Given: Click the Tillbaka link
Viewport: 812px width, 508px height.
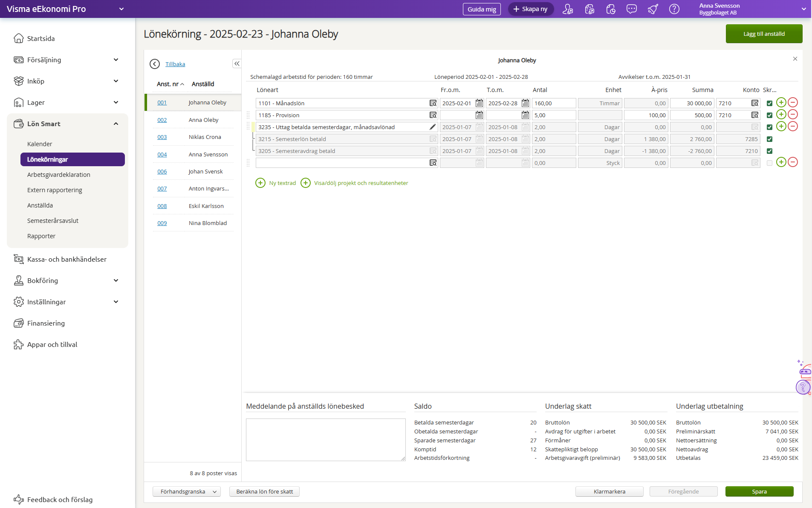Looking at the screenshot, I should tap(175, 64).
